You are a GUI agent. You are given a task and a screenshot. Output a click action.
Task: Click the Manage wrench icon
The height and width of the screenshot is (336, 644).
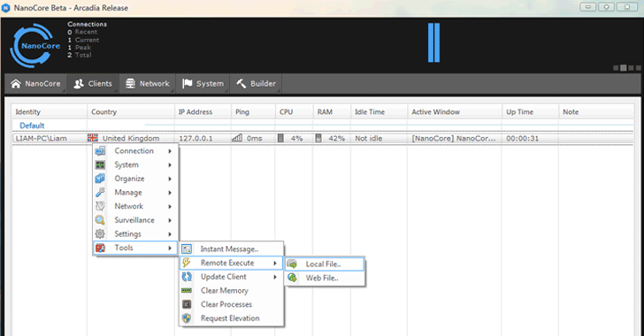(100, 192)
